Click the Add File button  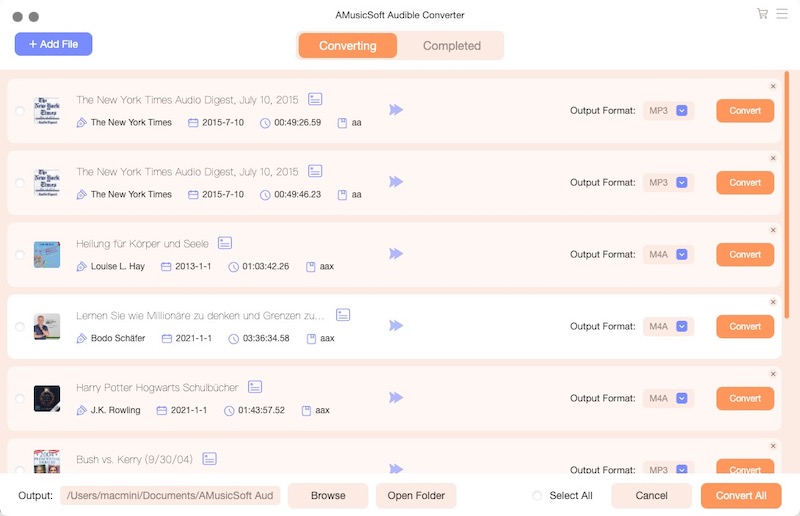(x=54, y=44)
